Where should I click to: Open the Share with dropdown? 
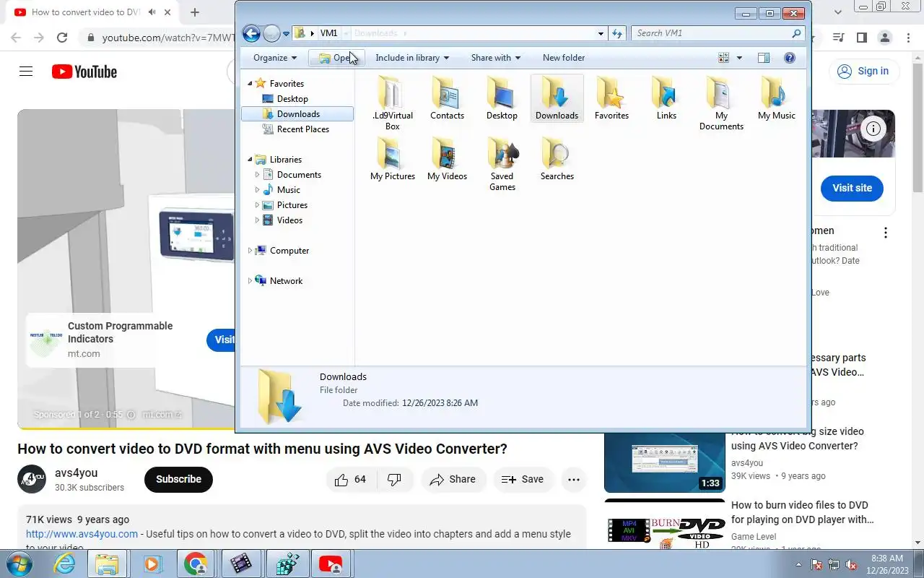496,58
